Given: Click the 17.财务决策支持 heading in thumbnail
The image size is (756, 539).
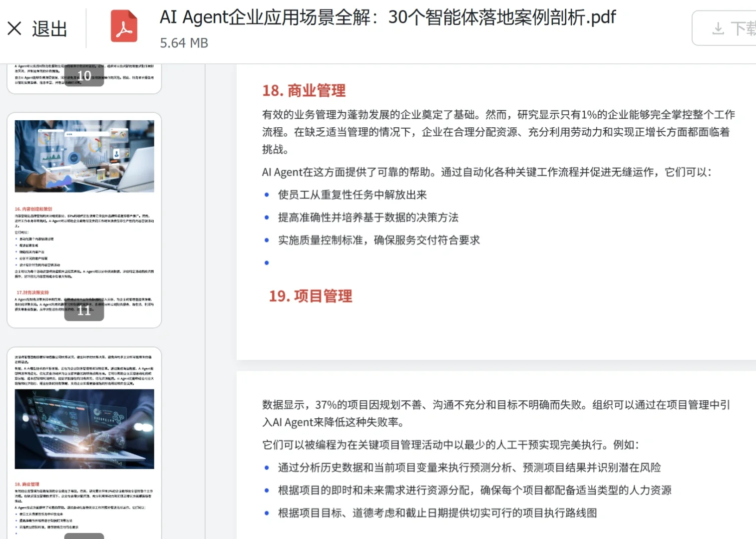Looking at the screenshot, I should tap(32, 292).
